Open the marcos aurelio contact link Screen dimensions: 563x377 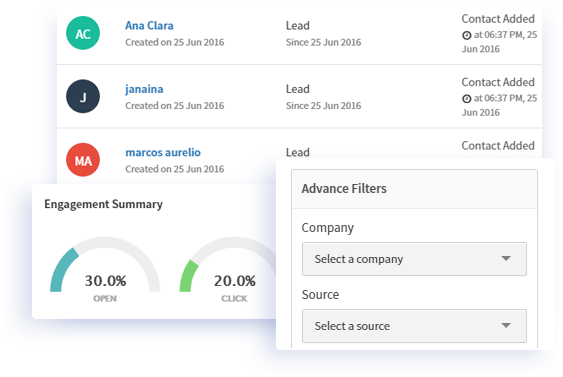pyautogui.click(x=163, y=152)
